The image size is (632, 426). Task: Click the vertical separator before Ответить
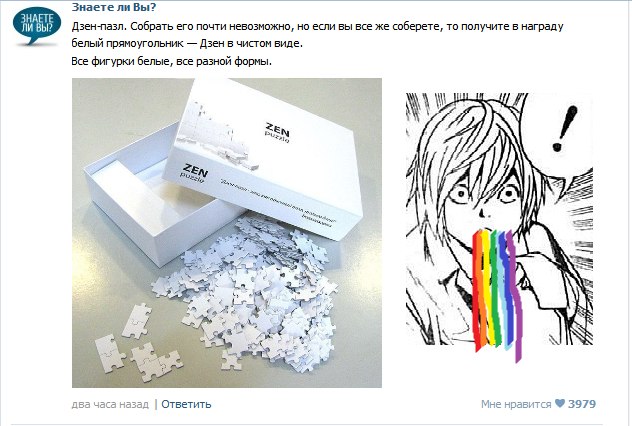pos(156,404)
